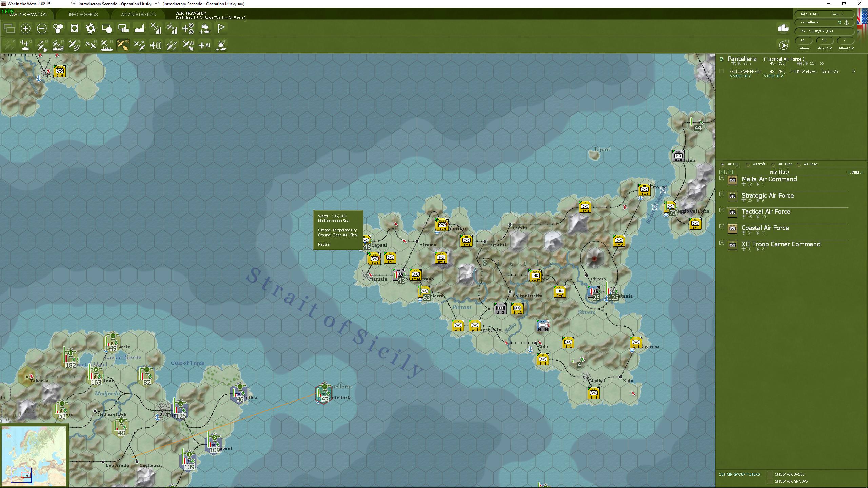Open the Info Screens tab
This screenshot has height=488, width=868.
coord(83,14)
